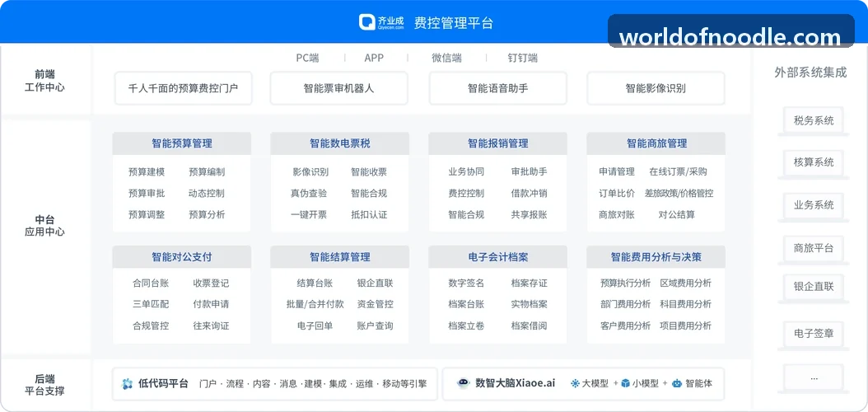This screenshot has width=868, height=412.
Task: Open the 智能语音助手 box
Action: (x=497, y=88)
